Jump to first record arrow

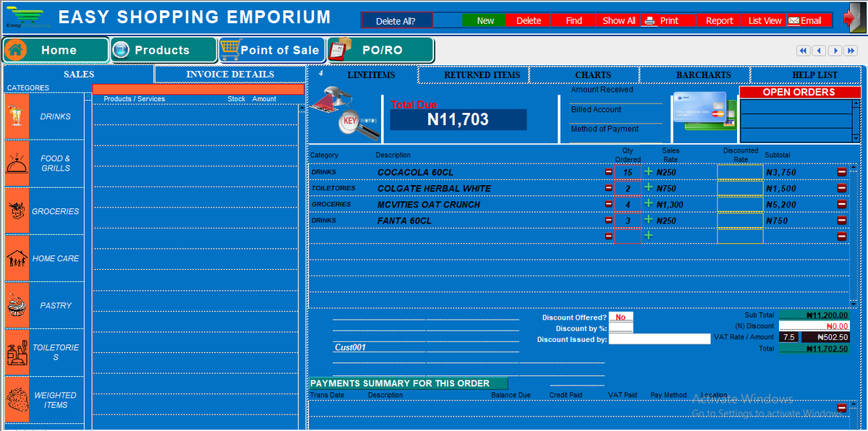click(x=803, y=51)
